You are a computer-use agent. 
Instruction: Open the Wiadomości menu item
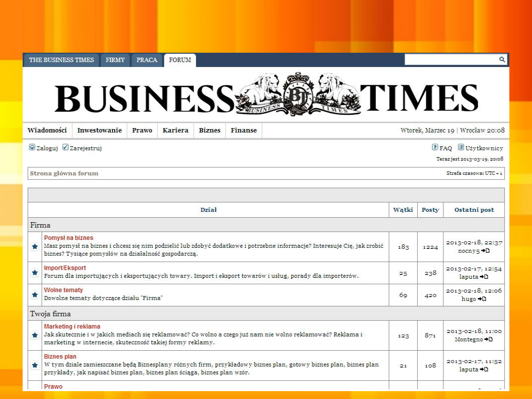pyautogui.click(x=47, y=131)
